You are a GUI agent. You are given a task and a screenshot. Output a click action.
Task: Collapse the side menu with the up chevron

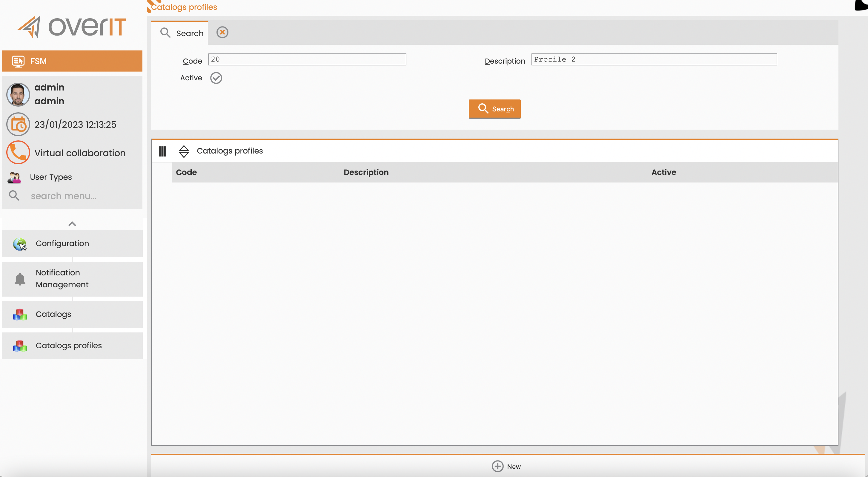pos(72,223)
